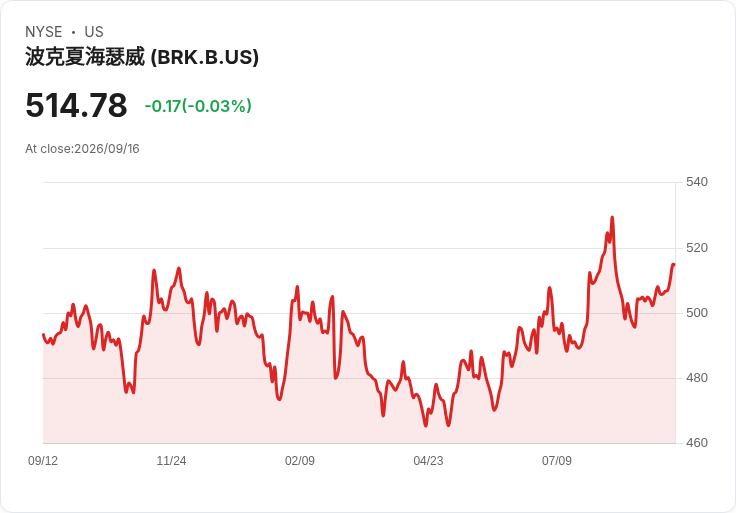Click the 514.78 current price
Screen dimensions: 736x513
pos(76,105)
